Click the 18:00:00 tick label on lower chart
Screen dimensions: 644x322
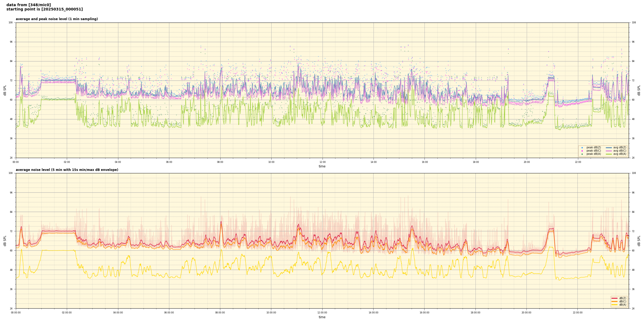pos(475,313)
